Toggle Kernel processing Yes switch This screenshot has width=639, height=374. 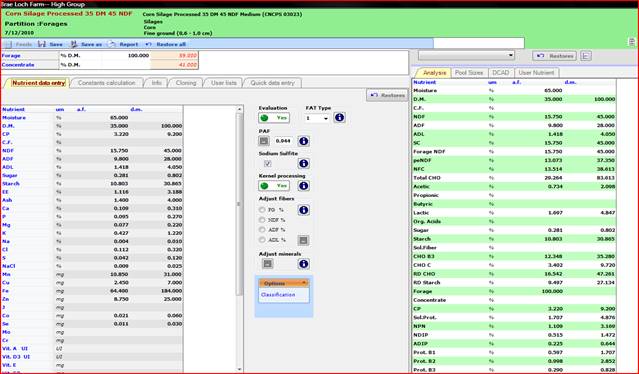tap(274, 186)
